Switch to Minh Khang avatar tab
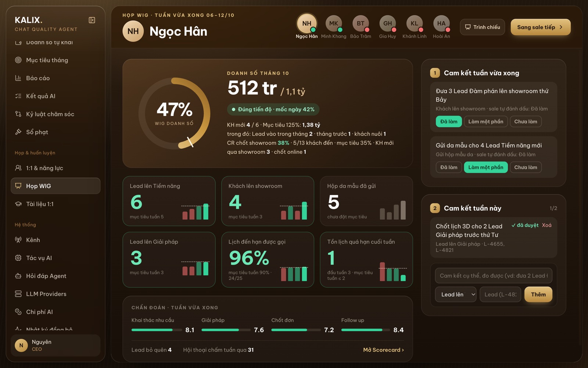 334,27
